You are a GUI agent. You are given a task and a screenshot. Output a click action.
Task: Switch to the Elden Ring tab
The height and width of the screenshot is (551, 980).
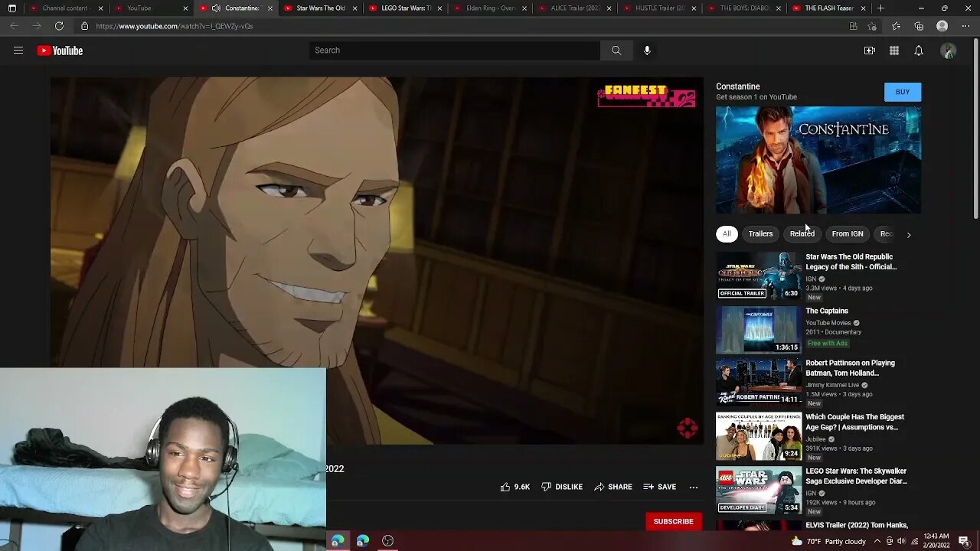pos(489,8)
